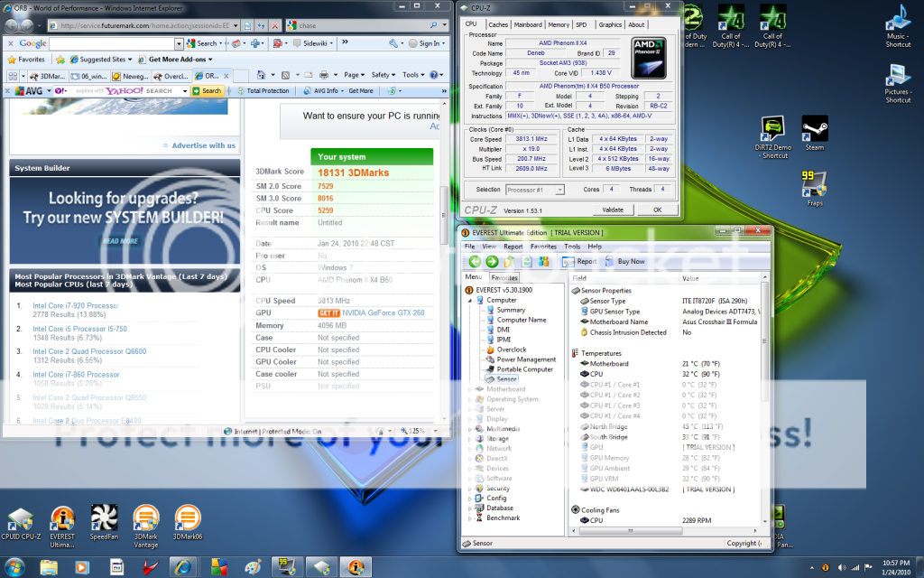Switch to the Caches tab in CPU-Z
Viewport: 924px width, 578px height.
(x=498, y=24)
